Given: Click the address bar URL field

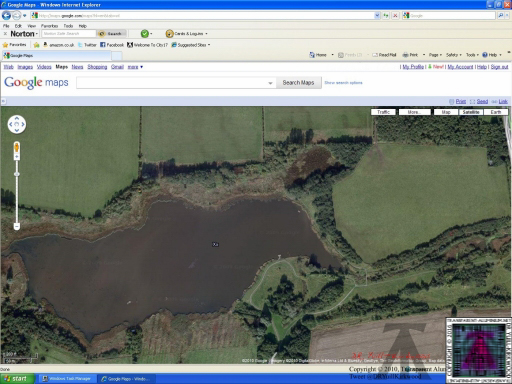Looking at the screenshot, I should point(202,15).
